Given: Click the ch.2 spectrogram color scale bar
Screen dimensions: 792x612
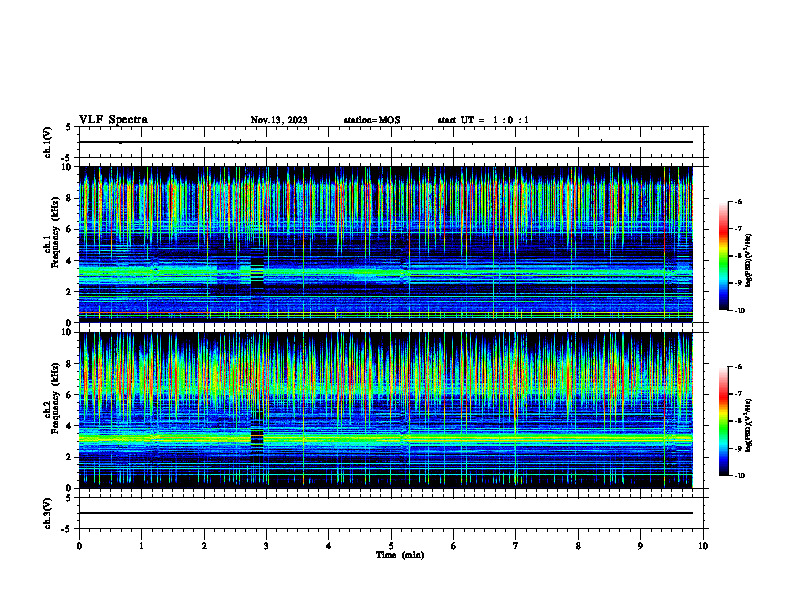Looking at the screenshot, I should coord(724,421).
